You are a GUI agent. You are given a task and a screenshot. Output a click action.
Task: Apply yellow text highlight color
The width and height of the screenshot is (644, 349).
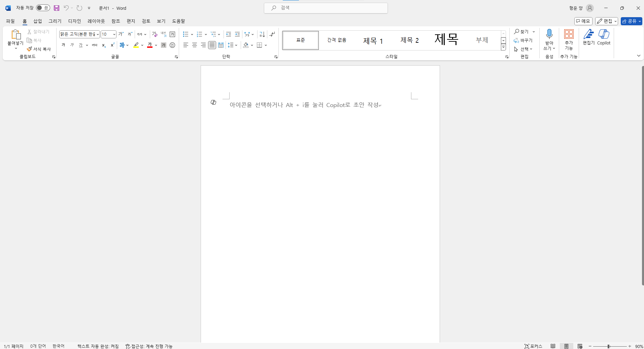click(136, 45)
